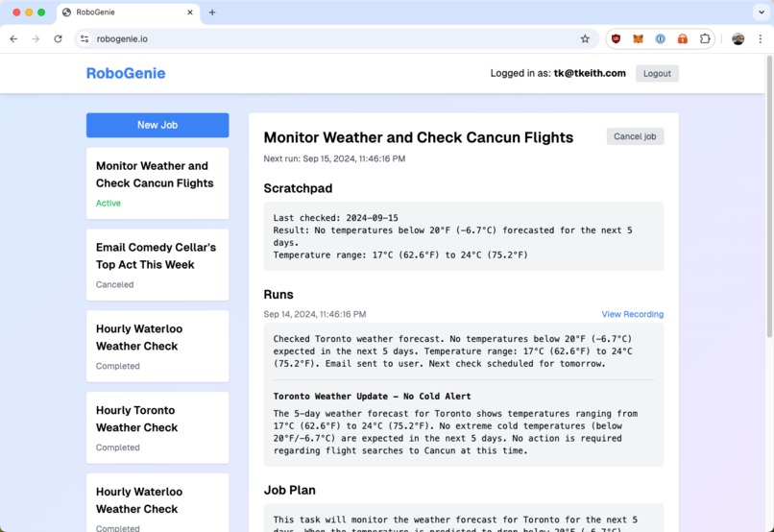The image size is (774, 532).
Task: Click the Canceled status label
Action: [114, 285]
